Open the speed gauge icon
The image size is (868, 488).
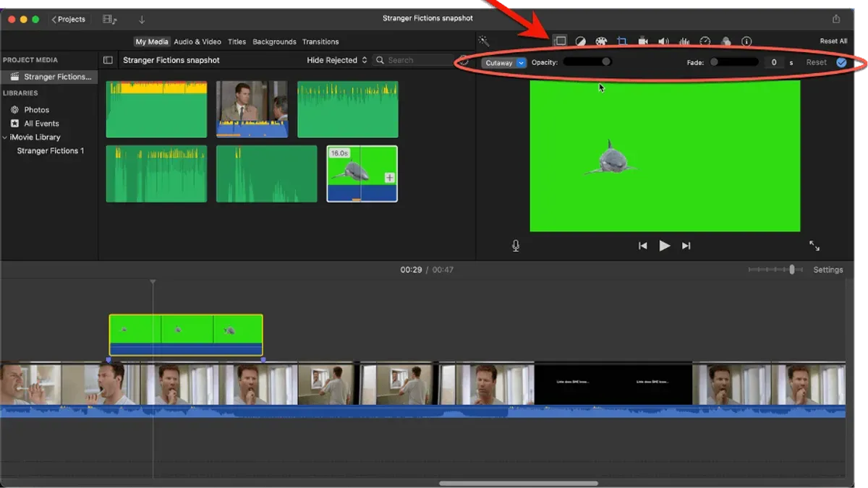click(705, 42)
